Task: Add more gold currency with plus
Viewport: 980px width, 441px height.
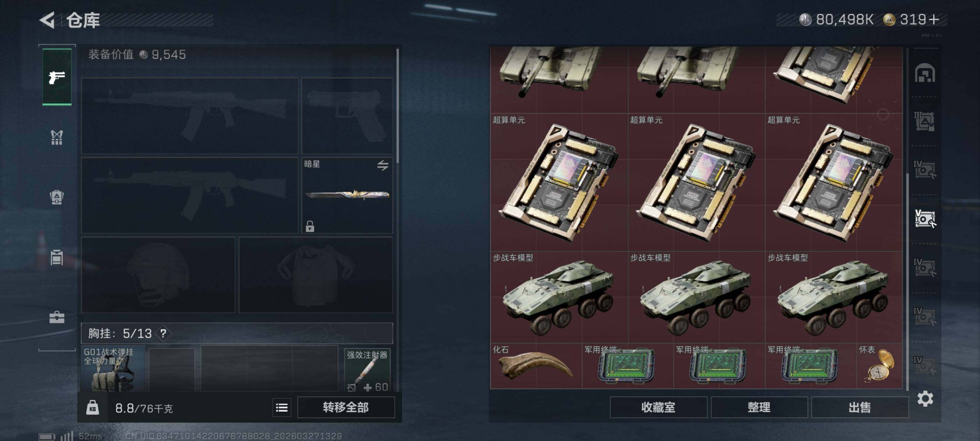Action: coord(933,19)
